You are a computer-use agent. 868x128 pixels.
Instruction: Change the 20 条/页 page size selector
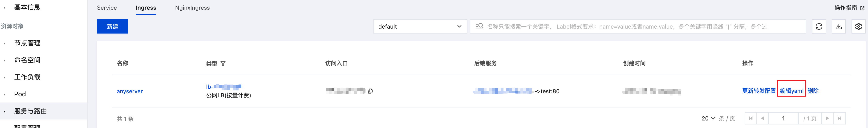708,119
